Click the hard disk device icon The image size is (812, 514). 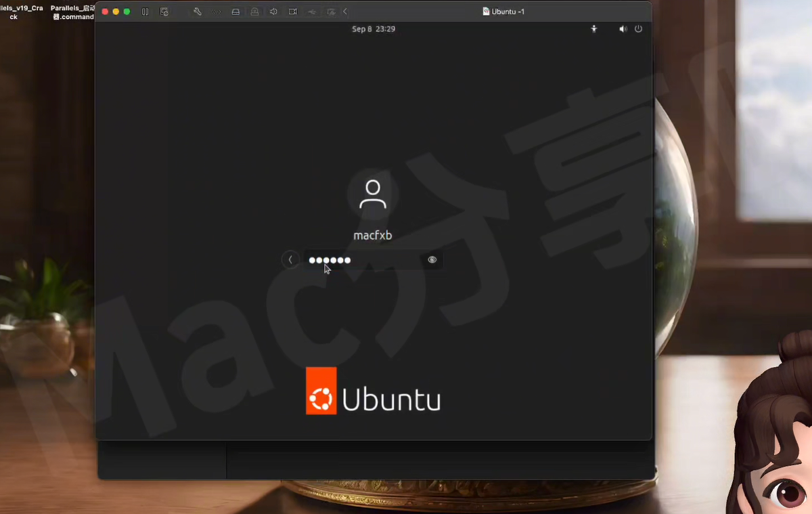(235, 12)
